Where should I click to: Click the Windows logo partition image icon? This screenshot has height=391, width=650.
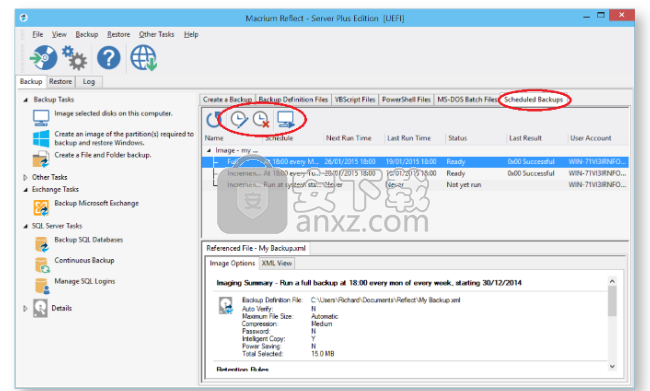(x=41, y=138)
